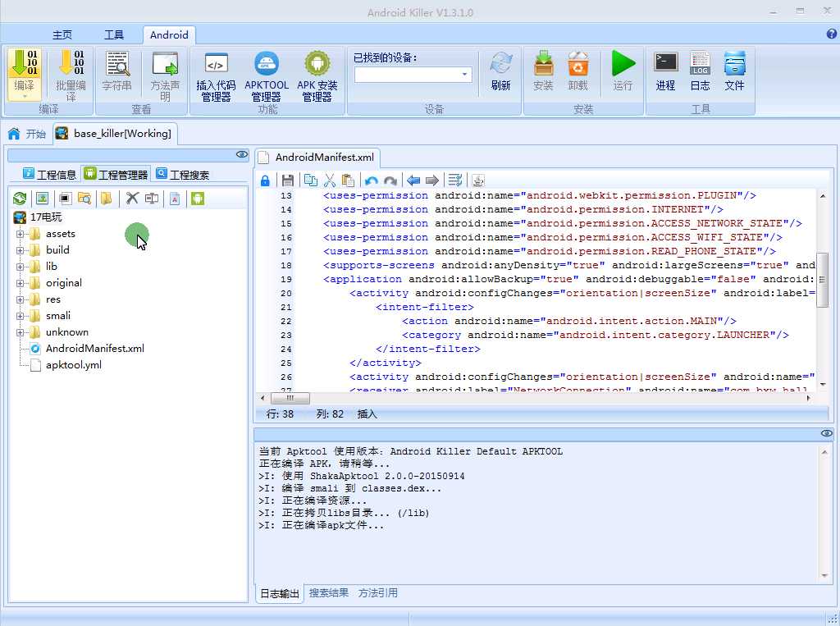The image size is (840, 626).
Task: Open the 工程信息 tab
Action: pos(50,174)
